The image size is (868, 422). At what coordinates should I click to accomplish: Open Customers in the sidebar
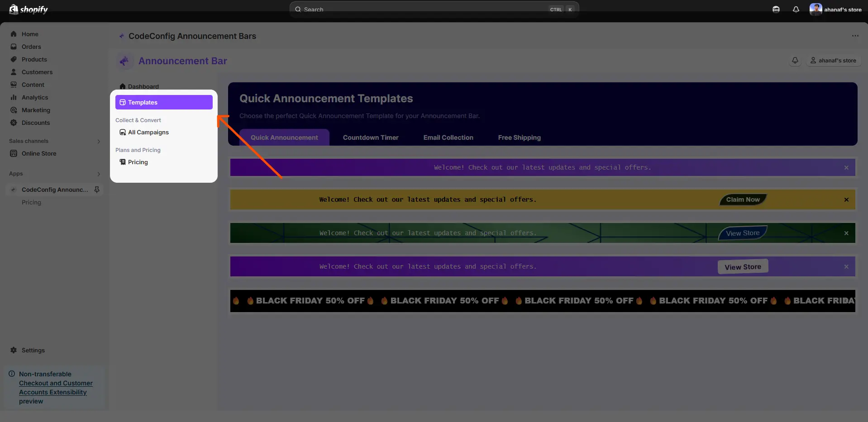click(x=37, y=72)
